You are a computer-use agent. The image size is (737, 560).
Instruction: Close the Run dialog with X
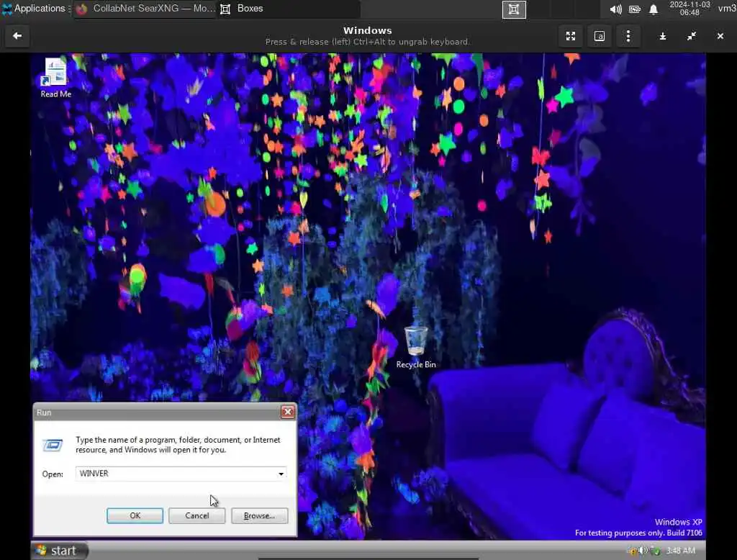point(288,412)
